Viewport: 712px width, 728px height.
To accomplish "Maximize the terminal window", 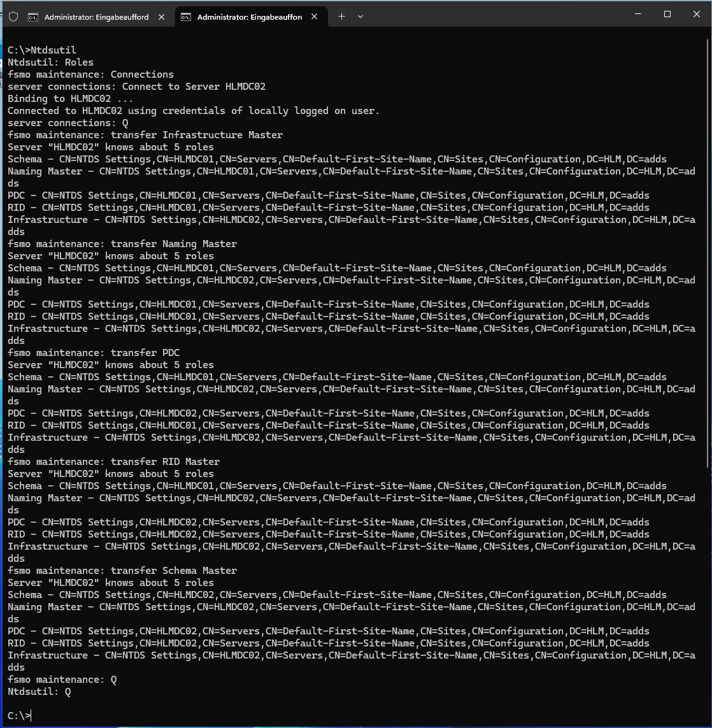I will point(667,14).
